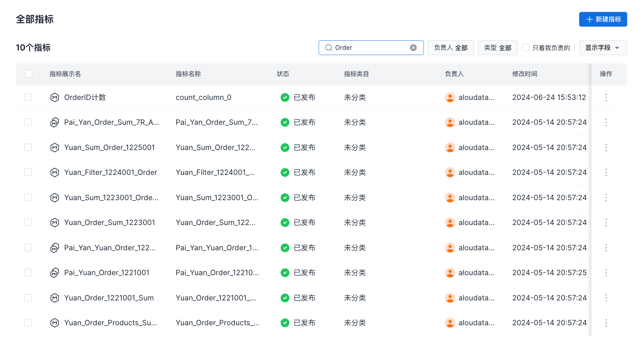Enable the 只看我负责的 checkbox
The image size is (644, 360).
pyautogui.click(x=526, y=48)
